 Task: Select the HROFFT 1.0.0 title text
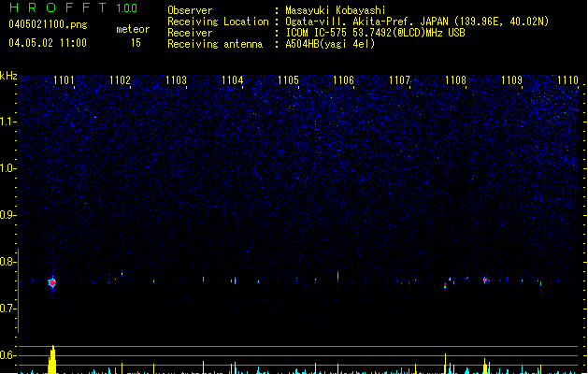73,7
